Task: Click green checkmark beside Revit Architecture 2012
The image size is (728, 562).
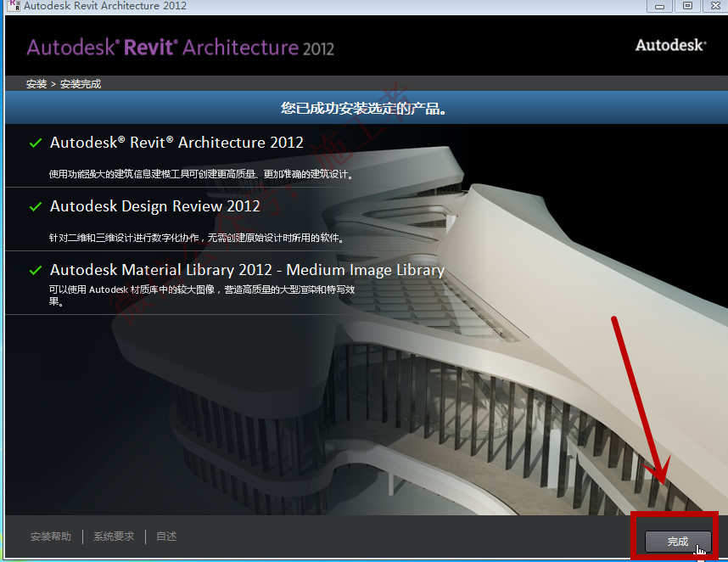Action: pyautogui.click(x=36, y=143)
